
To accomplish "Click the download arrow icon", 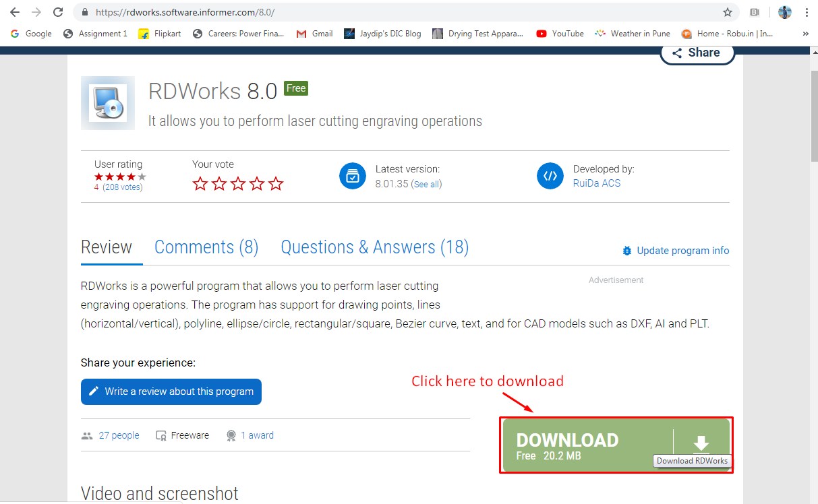I will pyautogui.click(x=701, y=443).
